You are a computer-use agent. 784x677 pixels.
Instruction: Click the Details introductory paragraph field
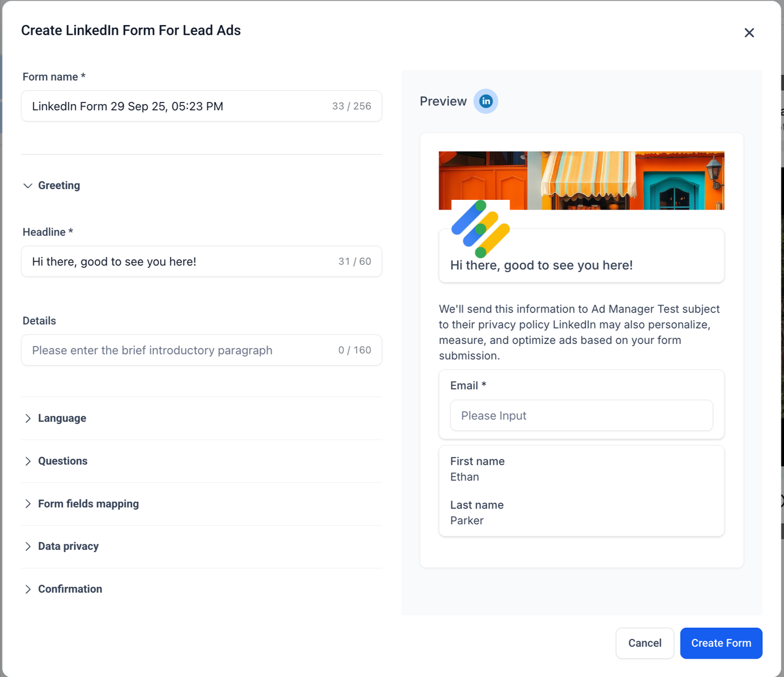point(179,350)
